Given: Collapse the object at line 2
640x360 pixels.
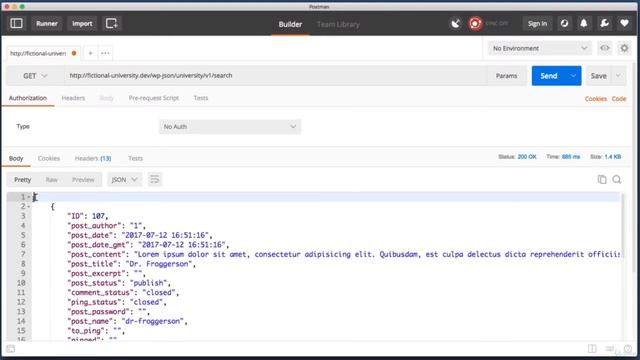Looking at the screenshot, I should [x=29, y=207].
